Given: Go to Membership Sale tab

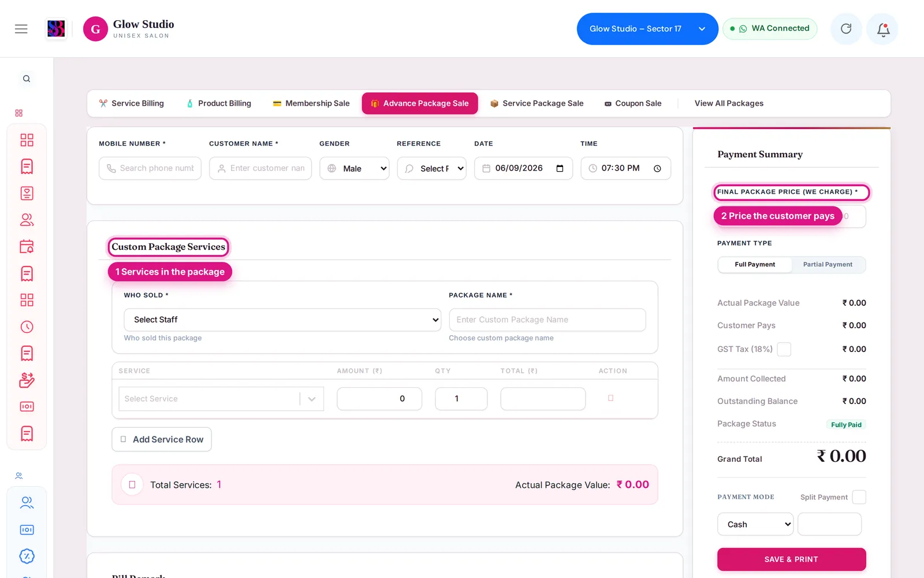Looking at the screenshot, I should coord(311,103).
